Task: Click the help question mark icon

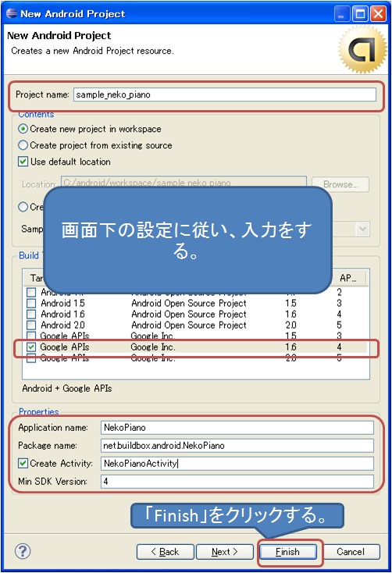Action: (x=23, y=551)
